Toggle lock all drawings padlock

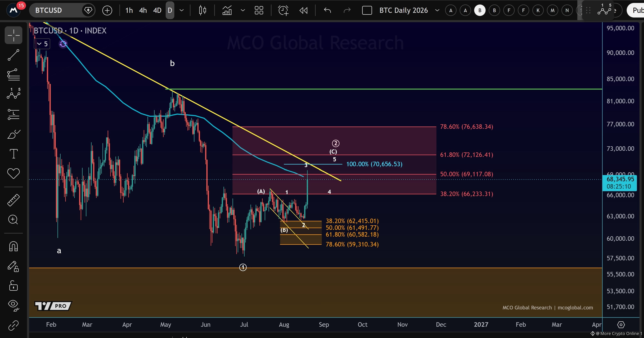pos(14,286)
